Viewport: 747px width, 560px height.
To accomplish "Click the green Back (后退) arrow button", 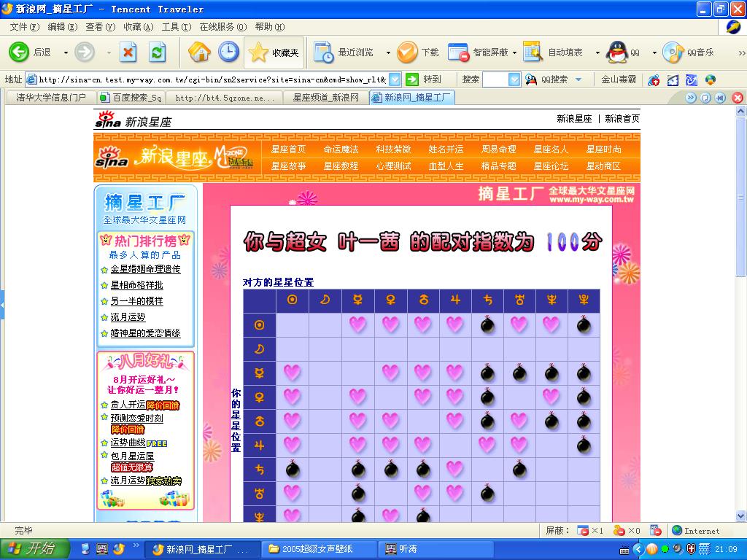I will tap(20, 52).
